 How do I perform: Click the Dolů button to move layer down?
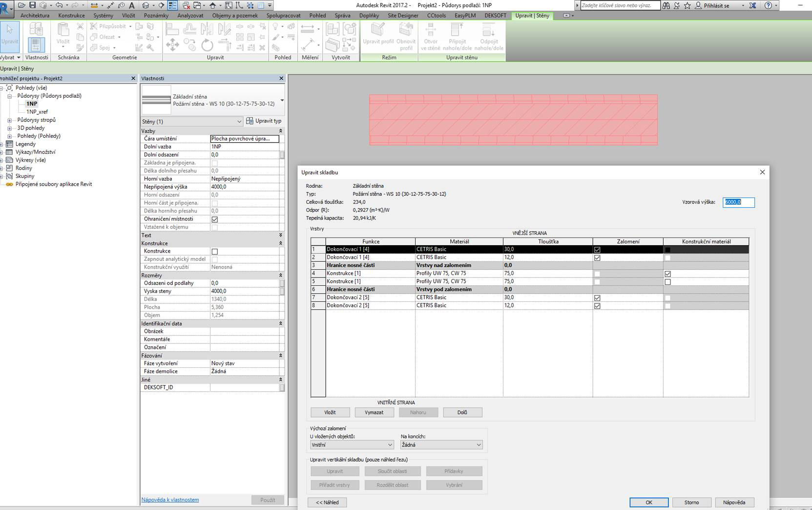click(462, 412)
